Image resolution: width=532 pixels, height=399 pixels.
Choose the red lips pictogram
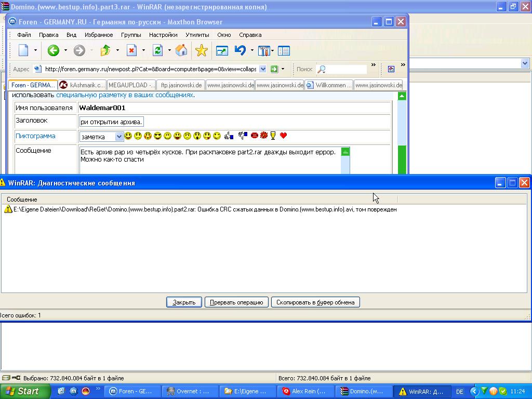click(254, 136)
